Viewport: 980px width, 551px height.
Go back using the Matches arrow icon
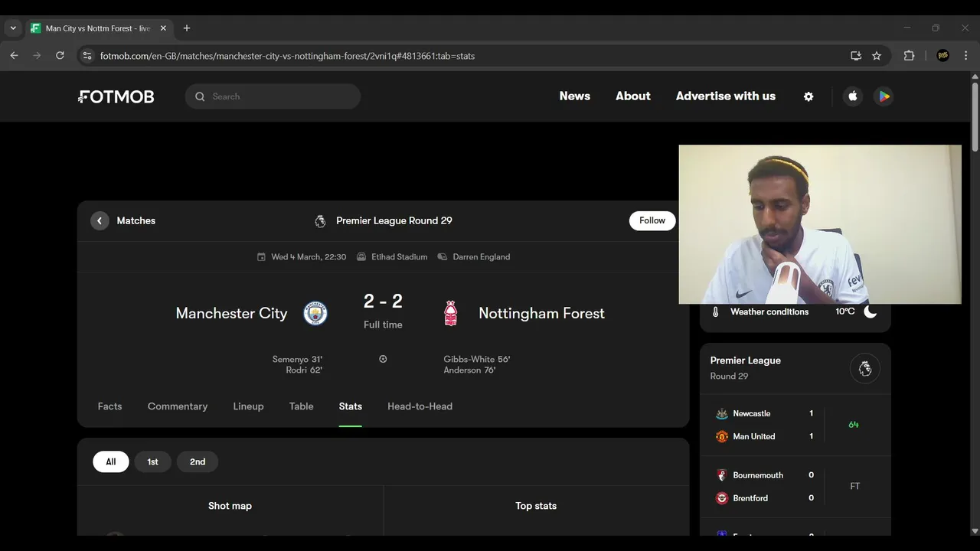pyautogui.click(x=100, y=220)
